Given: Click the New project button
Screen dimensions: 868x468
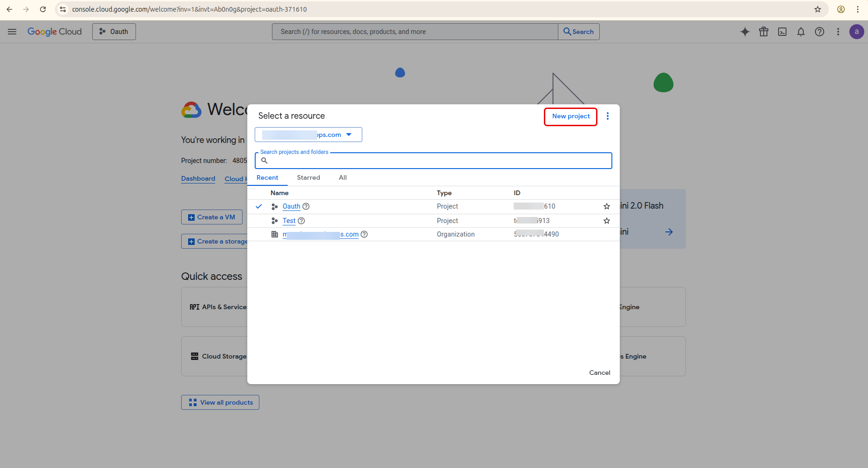Looking at the screenshot, I should (570, 116).
